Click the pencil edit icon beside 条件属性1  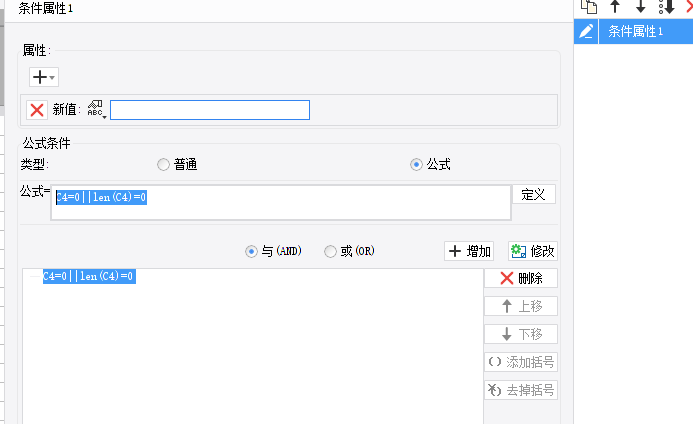coord(586,31)
